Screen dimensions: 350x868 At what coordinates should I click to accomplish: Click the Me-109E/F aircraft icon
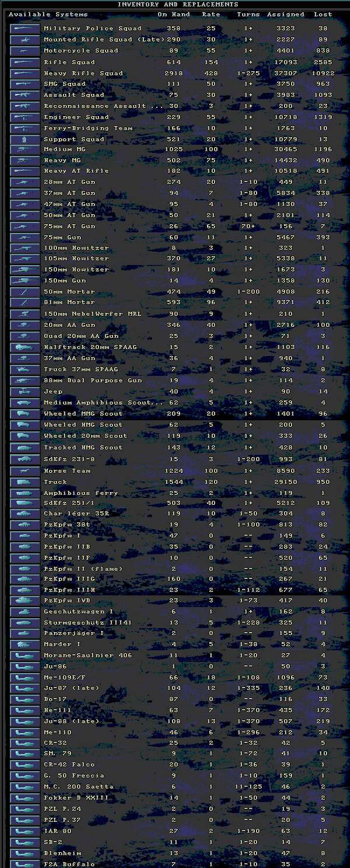[x=25, y=677]
